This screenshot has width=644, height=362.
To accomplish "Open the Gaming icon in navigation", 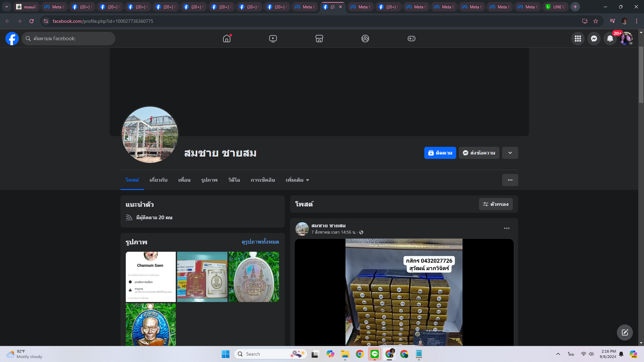I will [x=411, y=39].
